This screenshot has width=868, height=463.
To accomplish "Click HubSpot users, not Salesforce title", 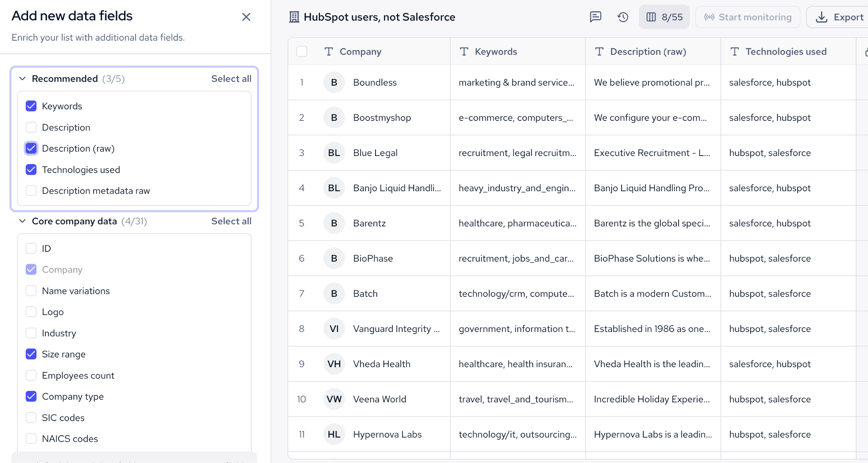I will pyautogui.click(x=379, y=17).
